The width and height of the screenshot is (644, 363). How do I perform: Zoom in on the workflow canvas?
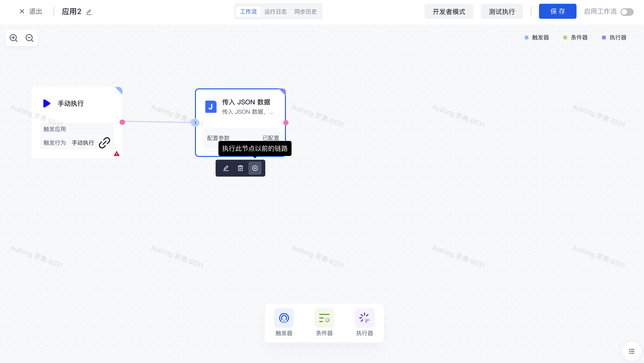click(14, 38)
